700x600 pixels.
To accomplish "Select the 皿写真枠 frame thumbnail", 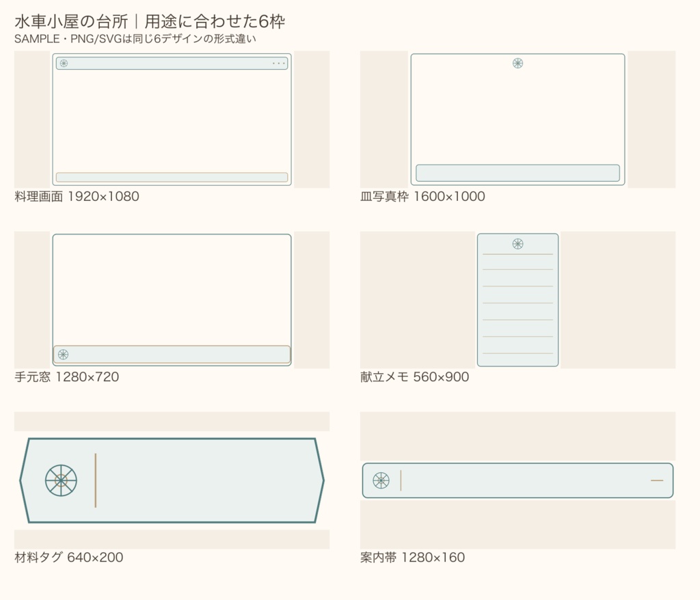I will coord(518,120).
